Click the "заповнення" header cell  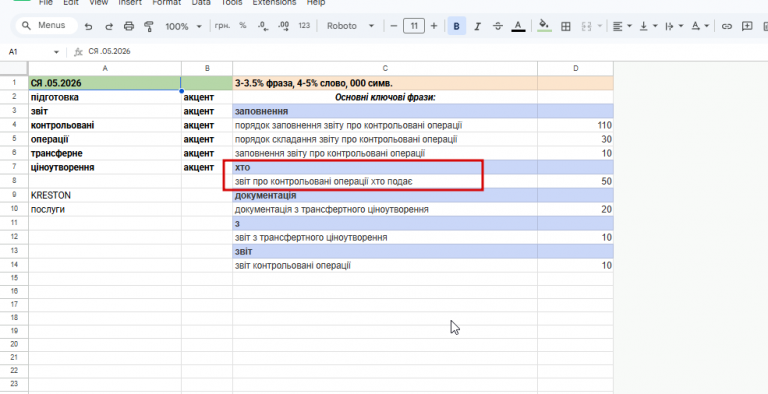pos(385,111)
